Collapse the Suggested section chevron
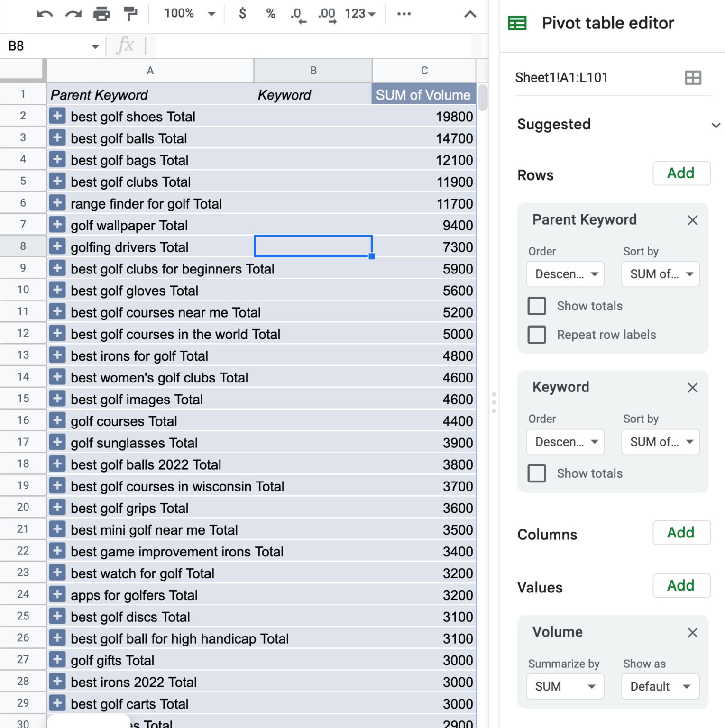The width and height of the screenshot is (725, 728). [716, 125]
